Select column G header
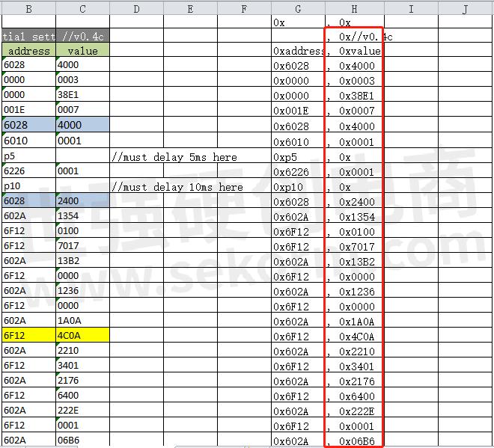The height and width of the screenshot is (448, 494). 298,8
